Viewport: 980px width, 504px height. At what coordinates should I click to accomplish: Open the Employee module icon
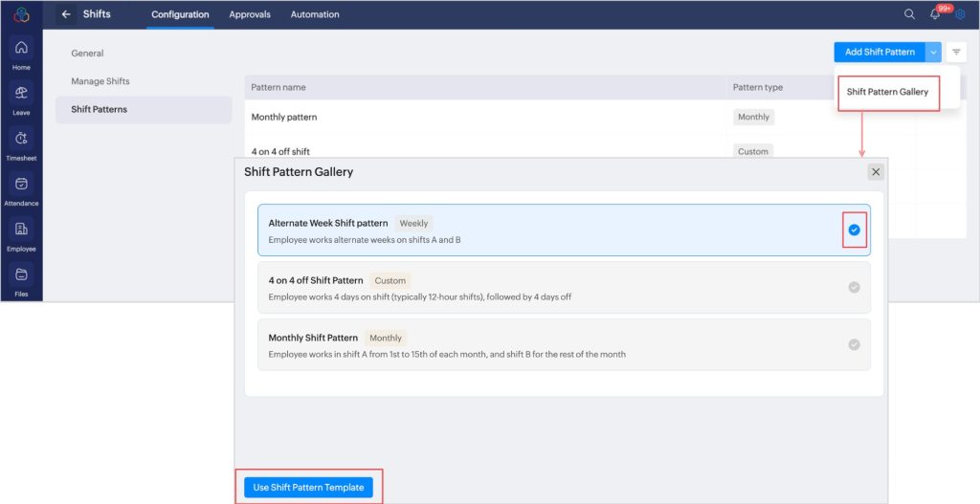(x=21, y=230)
